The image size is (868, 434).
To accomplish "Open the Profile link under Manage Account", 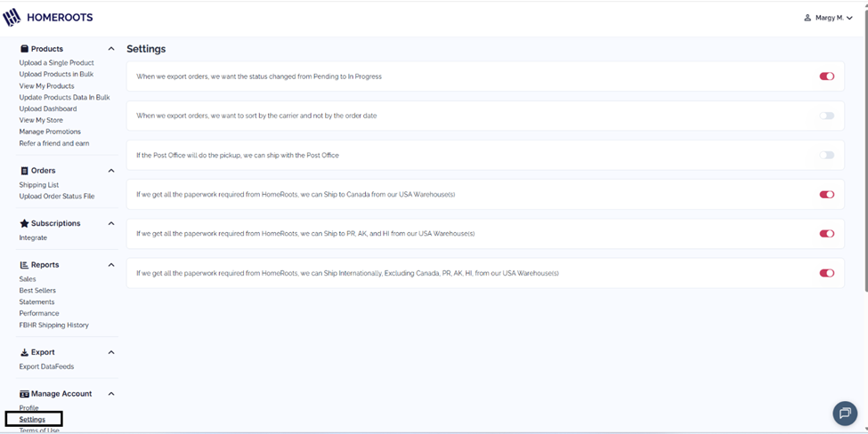I will pos(28,408).
